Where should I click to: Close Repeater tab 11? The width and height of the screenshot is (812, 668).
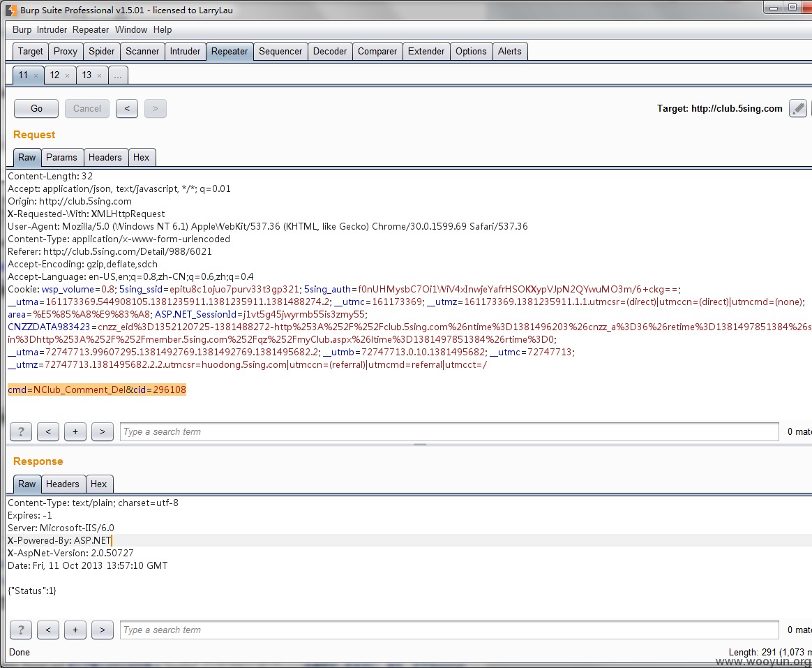coord(36,75)
